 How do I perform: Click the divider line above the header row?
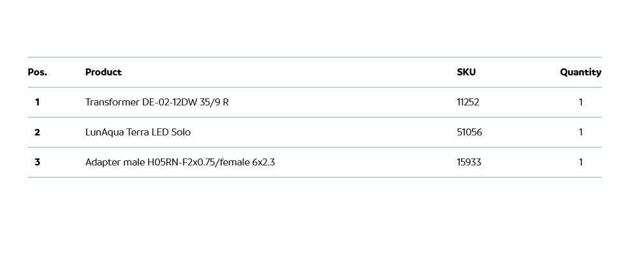(x=314, y=57)
